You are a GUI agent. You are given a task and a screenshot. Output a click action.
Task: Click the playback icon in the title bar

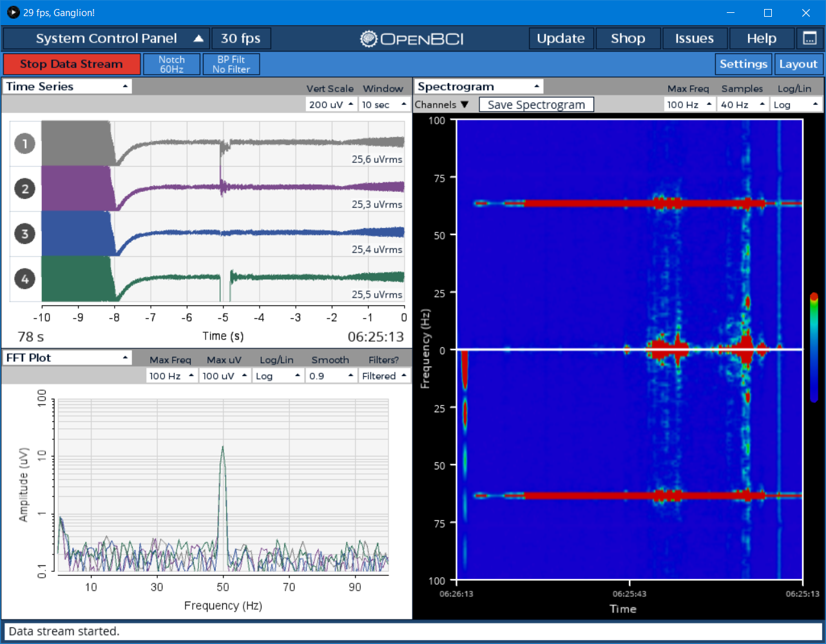[12, 12]
